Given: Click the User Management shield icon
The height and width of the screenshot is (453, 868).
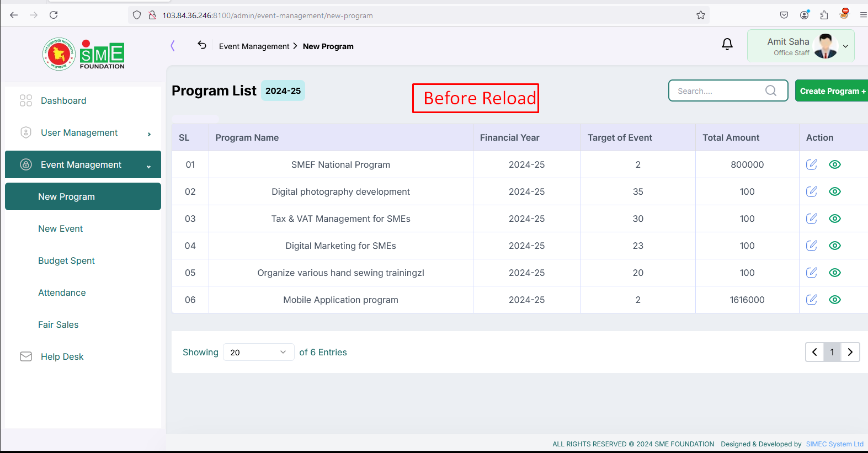Looking at the screenshot, I should [26, 132].
